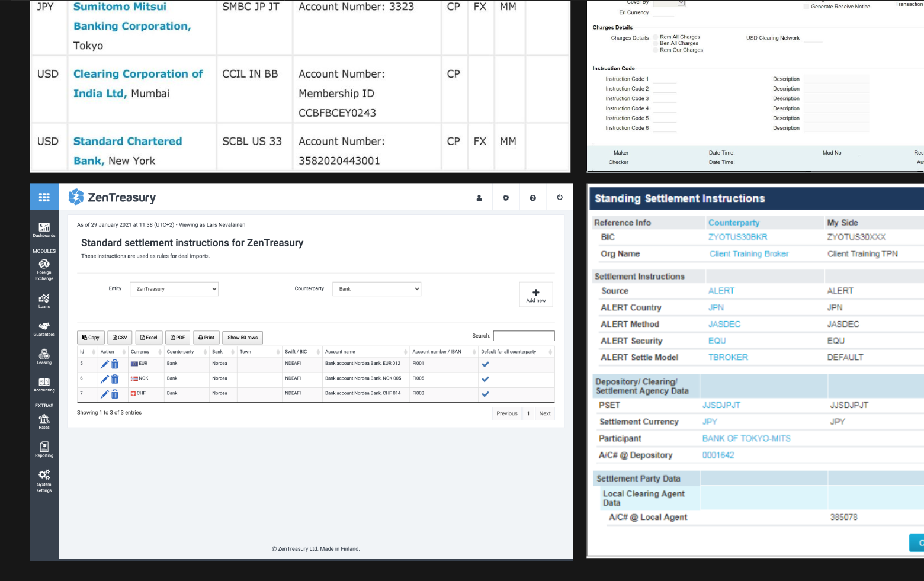Click the Instruction Code 1 input field
This screenshot has width=924, height=581.
pos(664,79)
